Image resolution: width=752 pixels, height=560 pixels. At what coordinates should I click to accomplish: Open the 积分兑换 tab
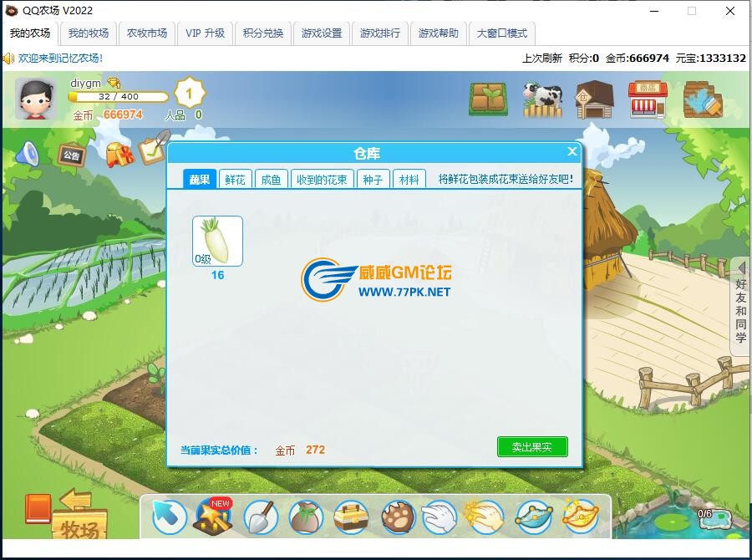[263, 33]
